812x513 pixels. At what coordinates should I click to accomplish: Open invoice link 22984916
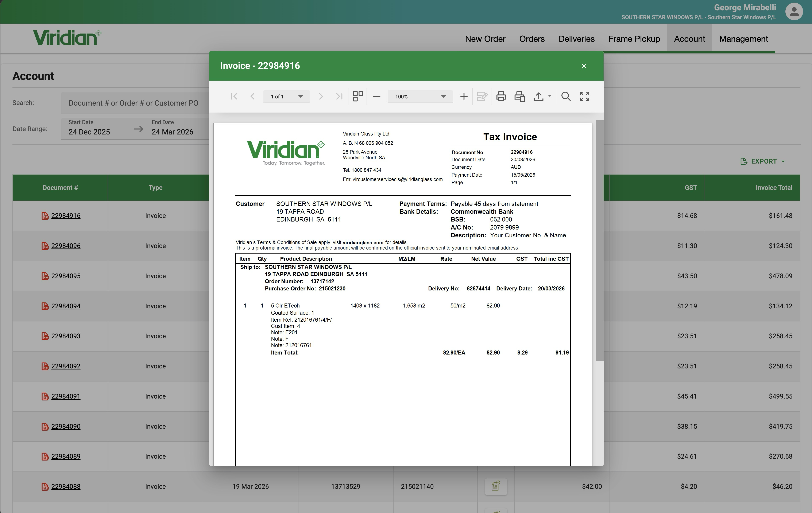click(x=66, y=216)
